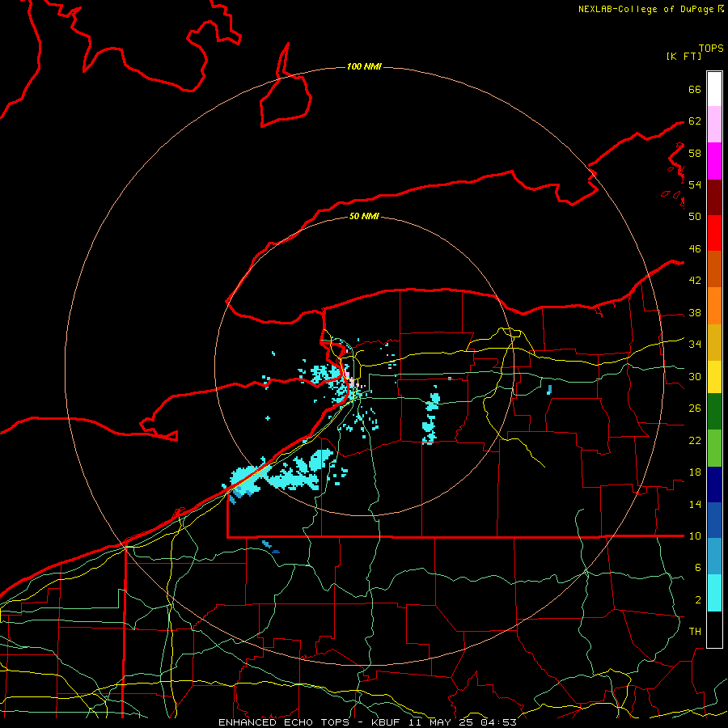Click the medium blue legend swatch

pos(714,520)
